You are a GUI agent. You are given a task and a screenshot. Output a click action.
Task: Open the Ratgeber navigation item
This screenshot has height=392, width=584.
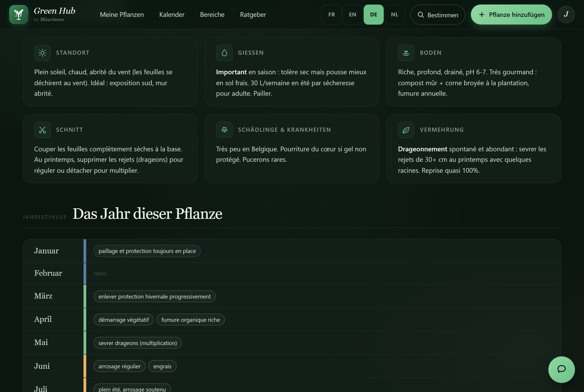253,15
